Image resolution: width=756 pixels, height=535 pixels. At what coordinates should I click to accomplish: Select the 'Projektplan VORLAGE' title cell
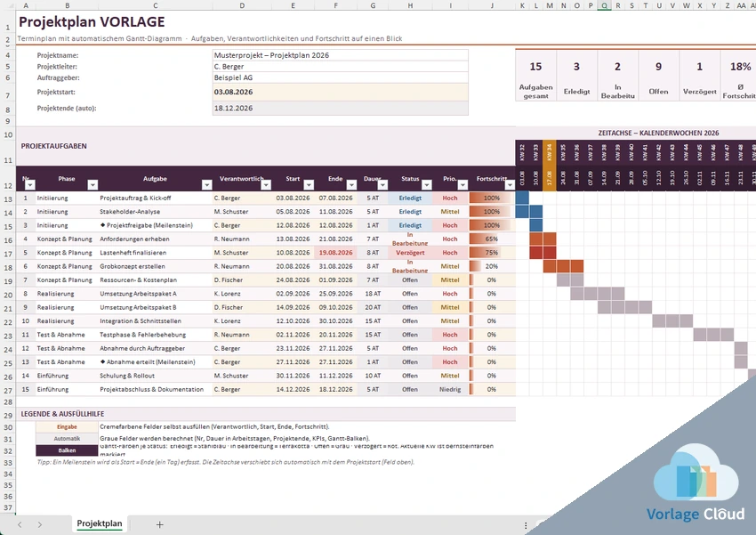click(92, 21)
